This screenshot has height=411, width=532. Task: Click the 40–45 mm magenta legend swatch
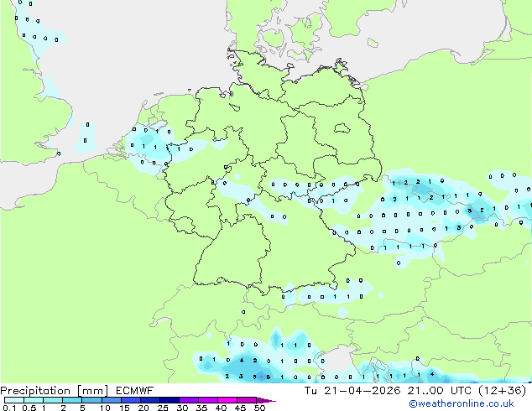point(227,400)
